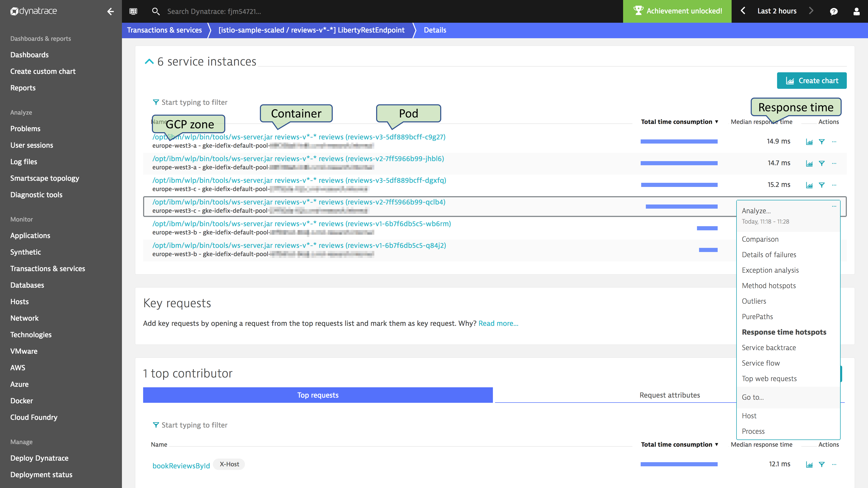The image size is (868, 488).
Task: Click the X-Host tag on bookReviewsById
Action: 229,464
